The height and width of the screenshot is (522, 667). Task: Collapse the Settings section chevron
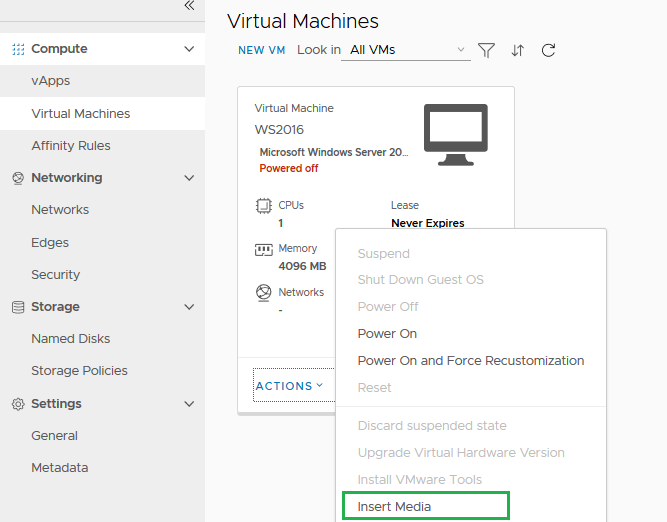tap(189, 404)
